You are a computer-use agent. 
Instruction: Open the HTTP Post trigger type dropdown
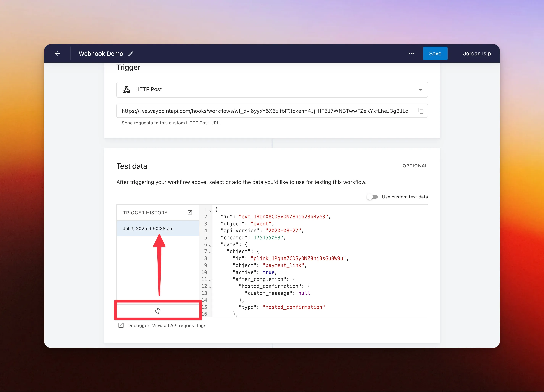pos(421,90)
